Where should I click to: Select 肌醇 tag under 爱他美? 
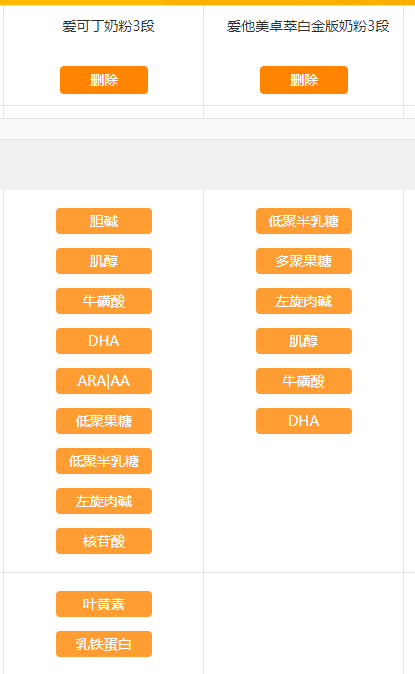pos(304,341)
